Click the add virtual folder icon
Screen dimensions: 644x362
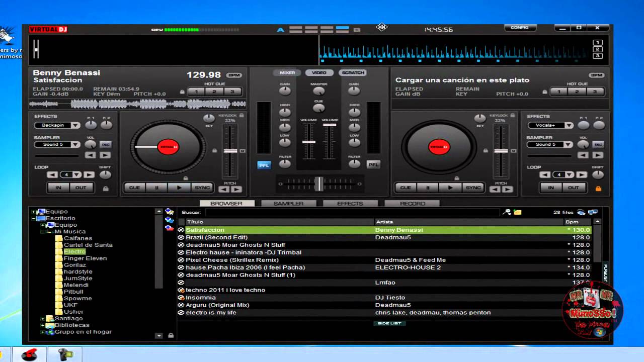point(169,220)
